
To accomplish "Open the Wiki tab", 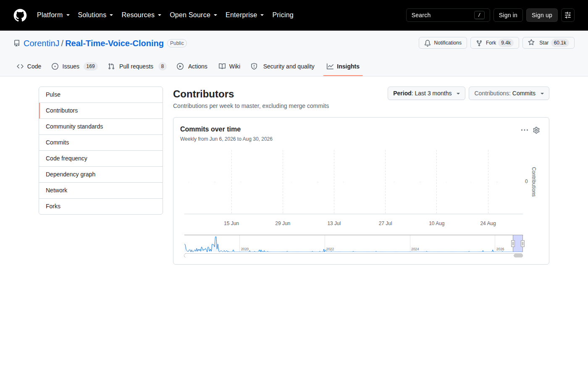I will coord(229,66).
